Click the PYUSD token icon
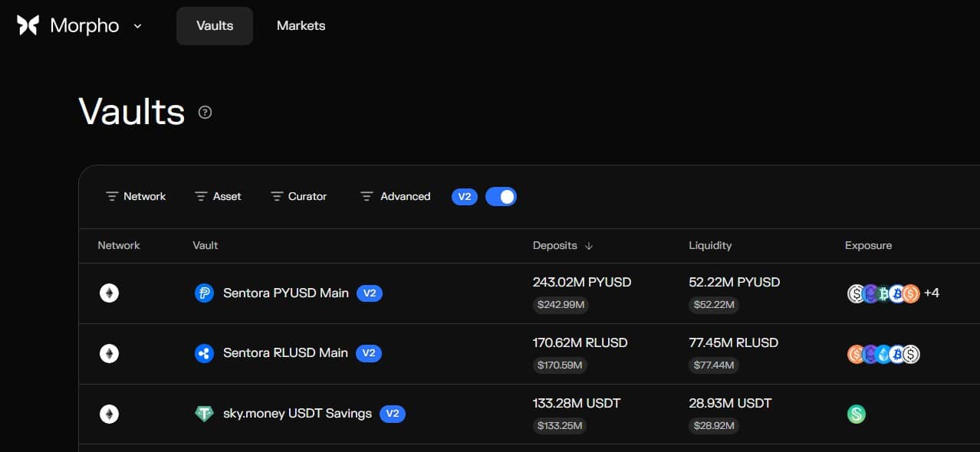Viewport: 980px width, 452px height. click(x=204, y=293)
